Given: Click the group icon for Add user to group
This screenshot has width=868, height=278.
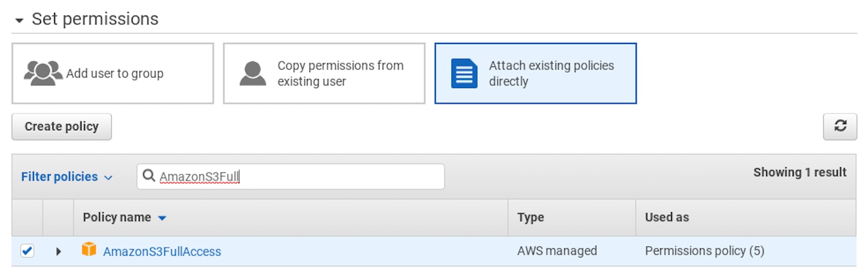Looking at the screenshot, I should click(x=43, y=73).
